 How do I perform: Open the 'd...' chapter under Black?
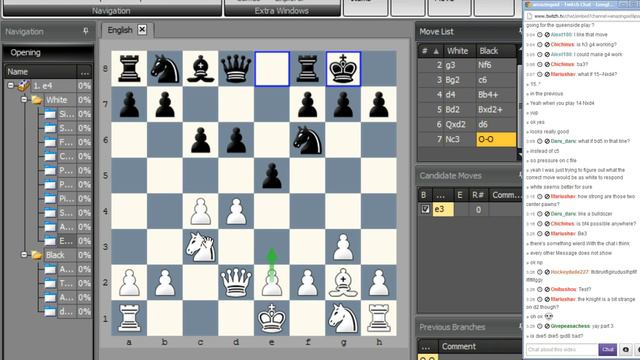pos(67,311)
